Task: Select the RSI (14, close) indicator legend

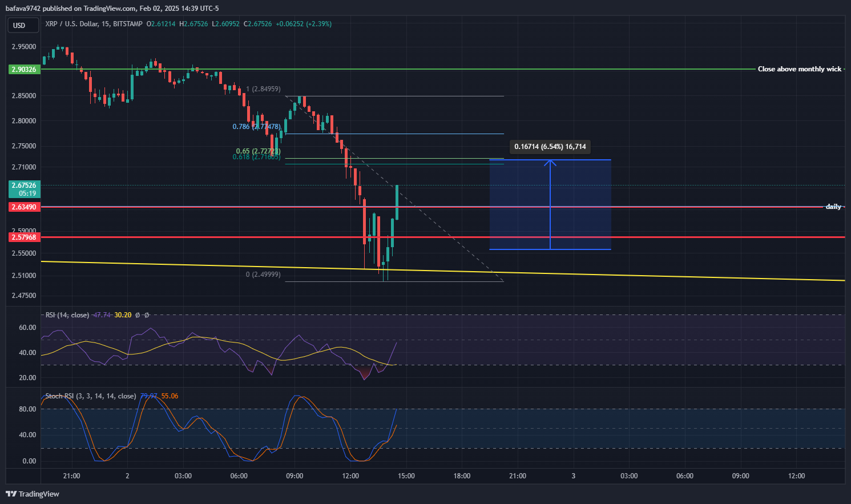Action: (x=67, y=315)
